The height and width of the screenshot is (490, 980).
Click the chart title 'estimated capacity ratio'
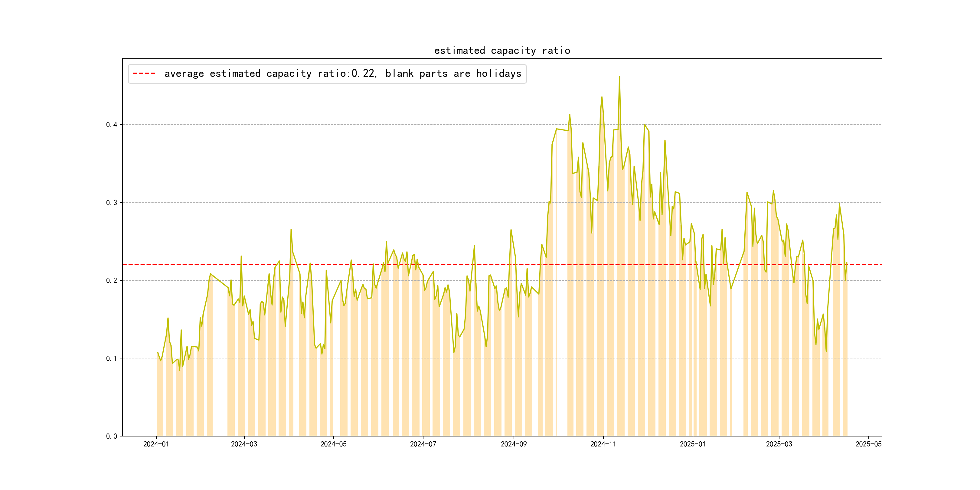click(502, 51)
